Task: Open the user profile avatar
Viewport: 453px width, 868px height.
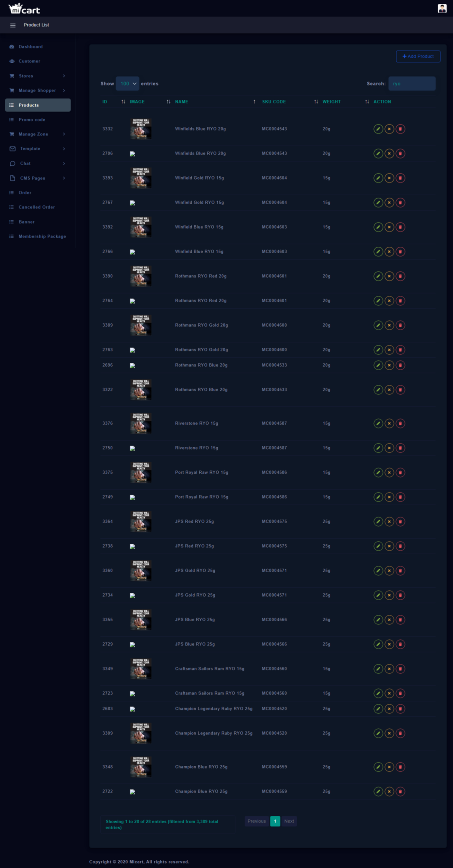Action: pos(442,8)
